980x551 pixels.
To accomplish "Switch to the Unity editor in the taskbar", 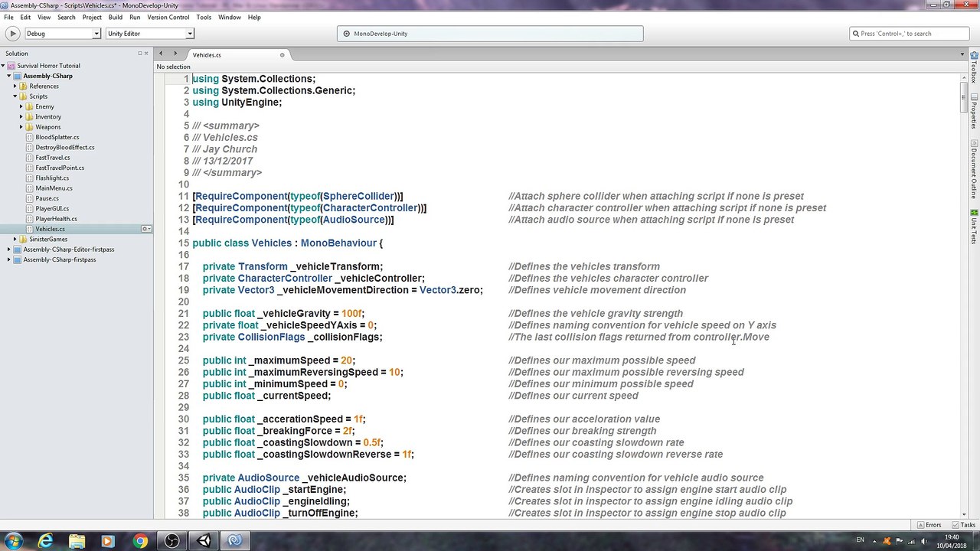I will click(x=204, y=541).
